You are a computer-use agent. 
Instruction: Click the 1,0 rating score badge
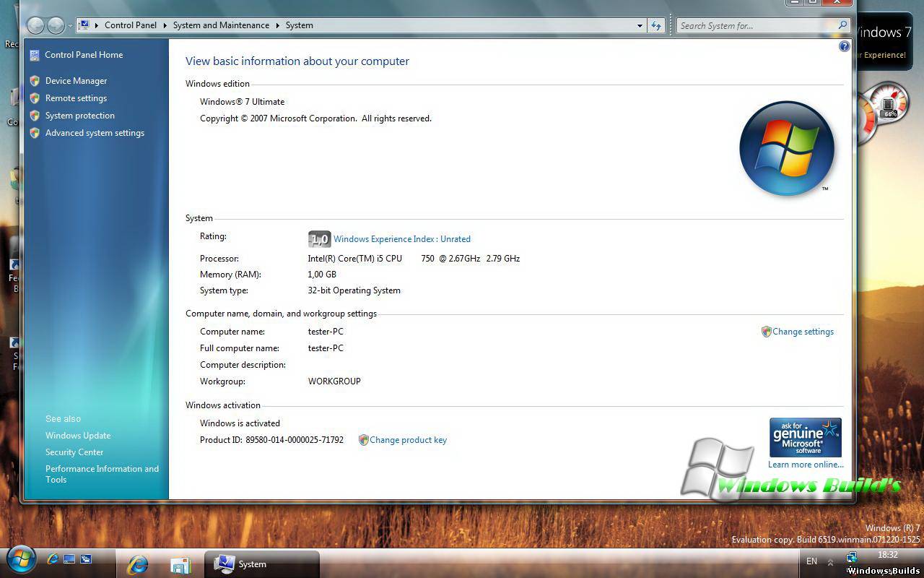[319, 239]
